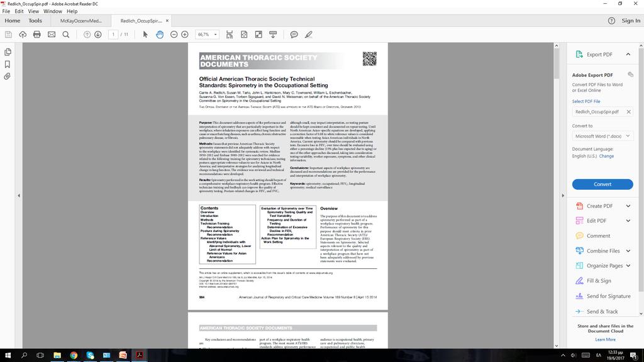Open the page thumbnails panel icon
The height and width of the screenshot is (362, 644).
[x=8, y=52]
